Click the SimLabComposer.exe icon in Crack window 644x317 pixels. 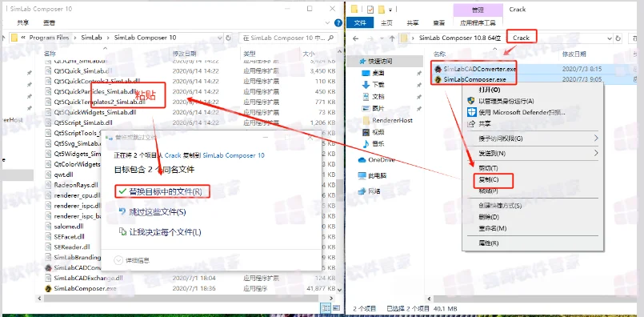438,79
